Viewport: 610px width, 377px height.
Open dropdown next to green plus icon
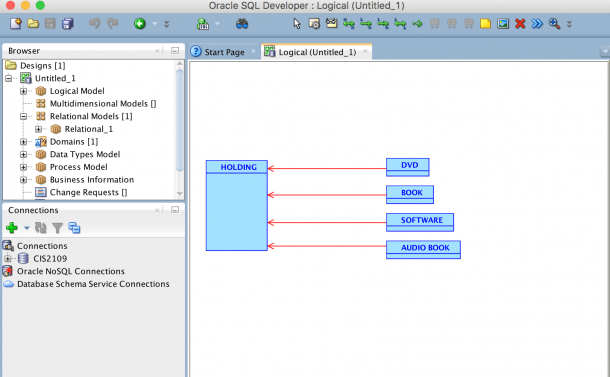click(x=26, y=228)
